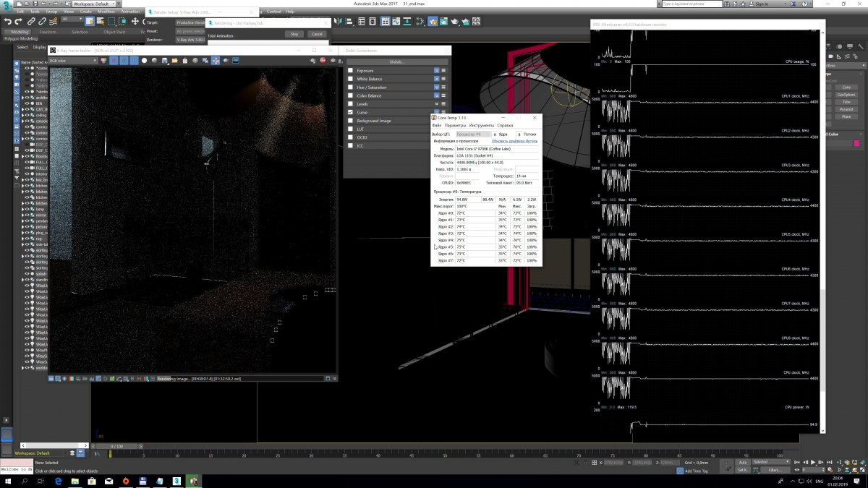Image resolution: width=868 pixels, height=488 pixels.
Task: Tick the Hue / Saturation checkbox
Action: click(351, 87)
